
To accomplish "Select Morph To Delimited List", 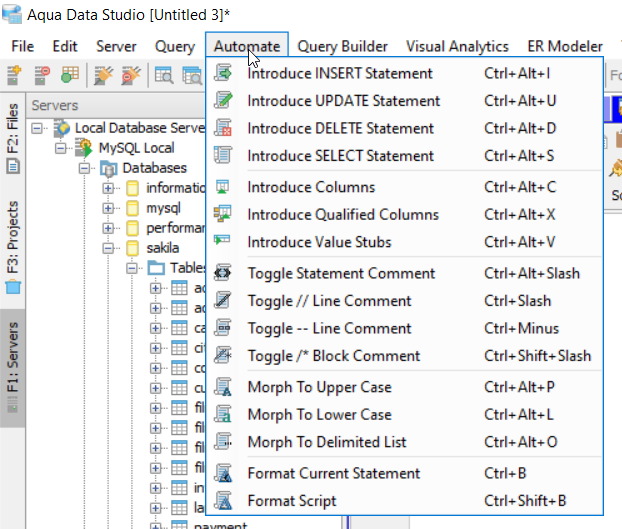I will [326, 442].
